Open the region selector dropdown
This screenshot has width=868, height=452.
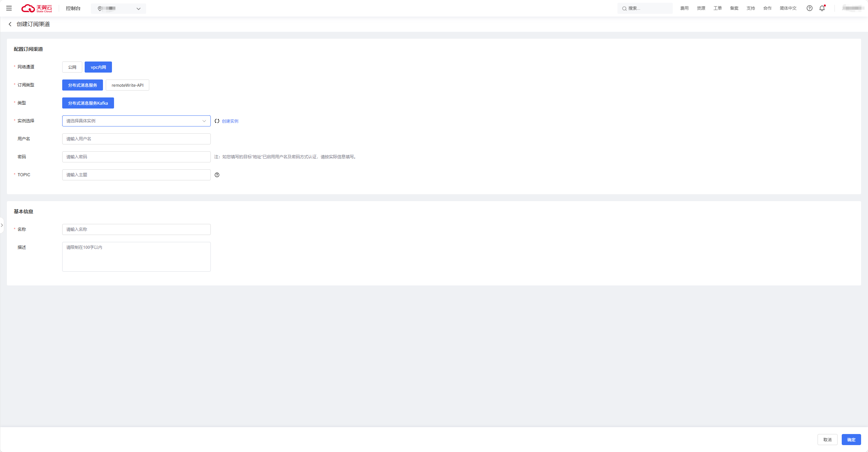tap(119, 9)
